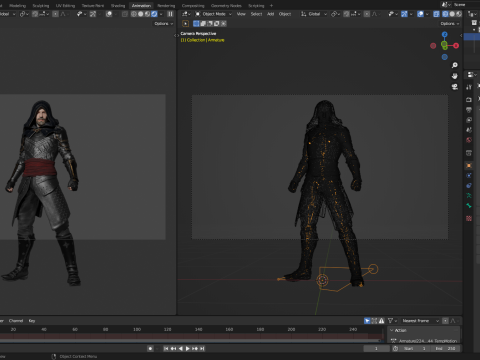Toggle camera view icon in right viewport
Screen dimensions: 480x360
point(455,87)
